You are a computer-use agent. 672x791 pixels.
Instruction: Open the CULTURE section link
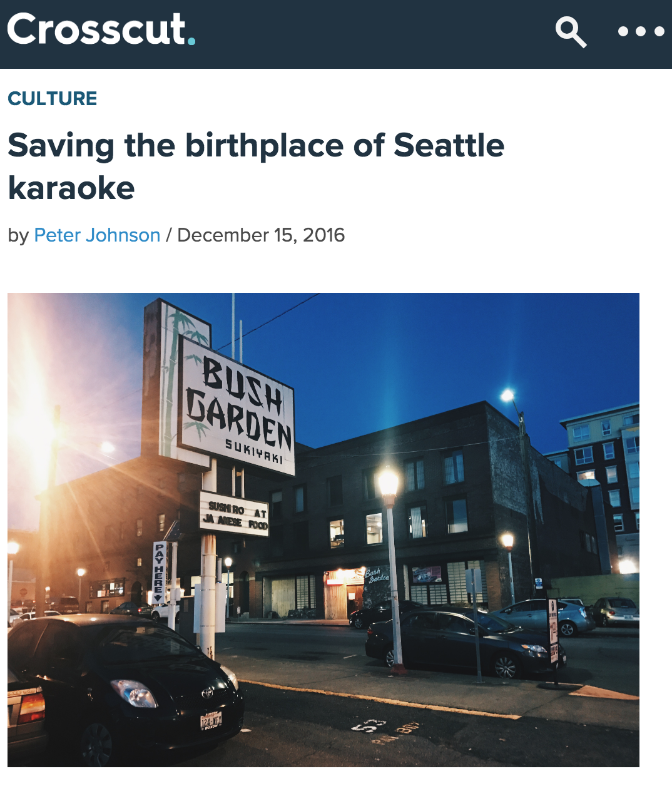[53, 98]
